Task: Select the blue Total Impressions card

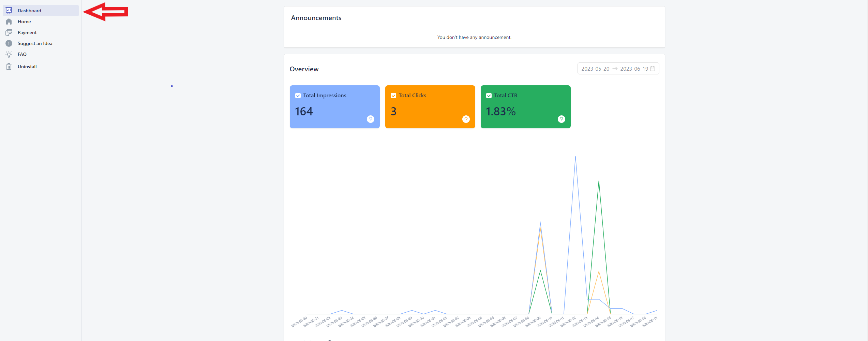Action: 335,107
